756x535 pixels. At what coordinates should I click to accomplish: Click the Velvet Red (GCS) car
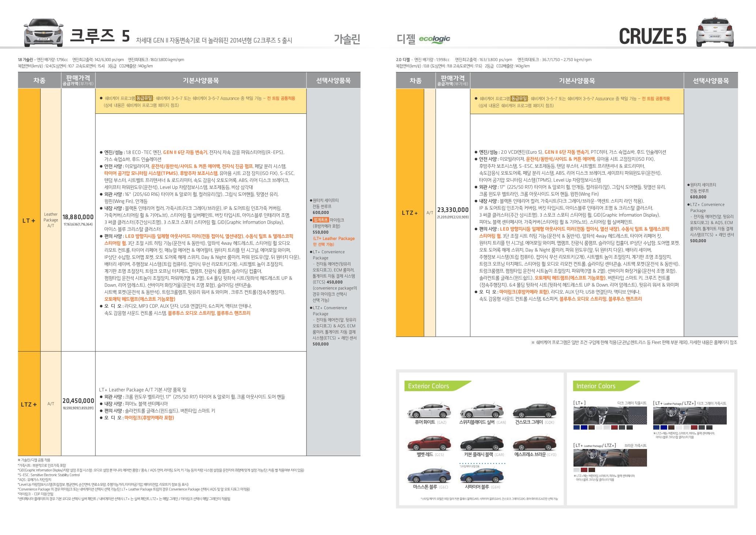[x=429, y=443]
